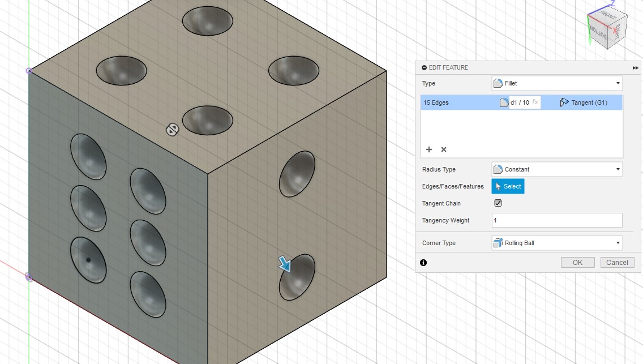The image size is (643, 364).
Task: Click the Tangency Weight input field
Action: pyautogui.click(x=556, y=220)
